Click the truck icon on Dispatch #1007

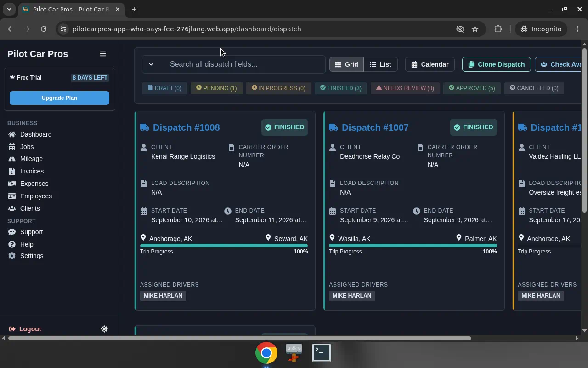tap(334, 127)
